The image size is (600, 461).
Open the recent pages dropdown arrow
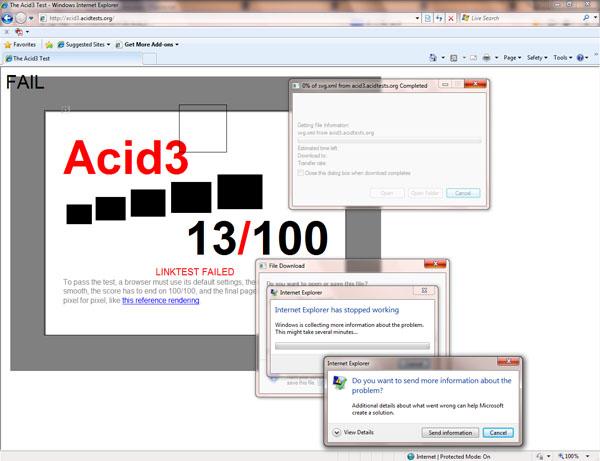(x=31, y=18)
